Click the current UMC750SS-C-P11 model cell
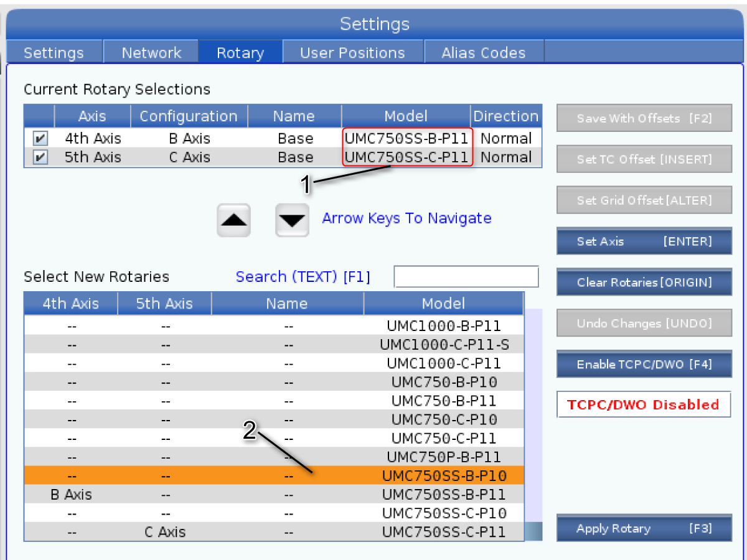Screen dimensions: 747x560 [x=406, y=157]
